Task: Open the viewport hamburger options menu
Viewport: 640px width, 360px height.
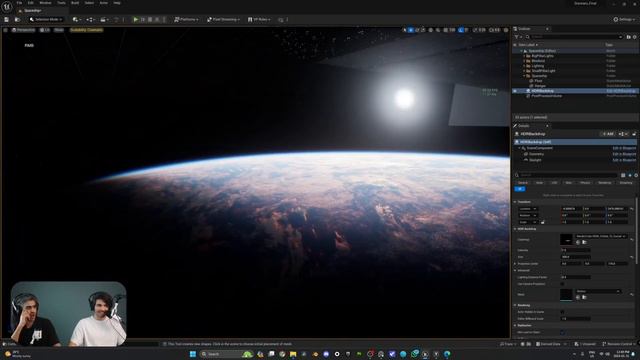Action: (x=5, y=30)
